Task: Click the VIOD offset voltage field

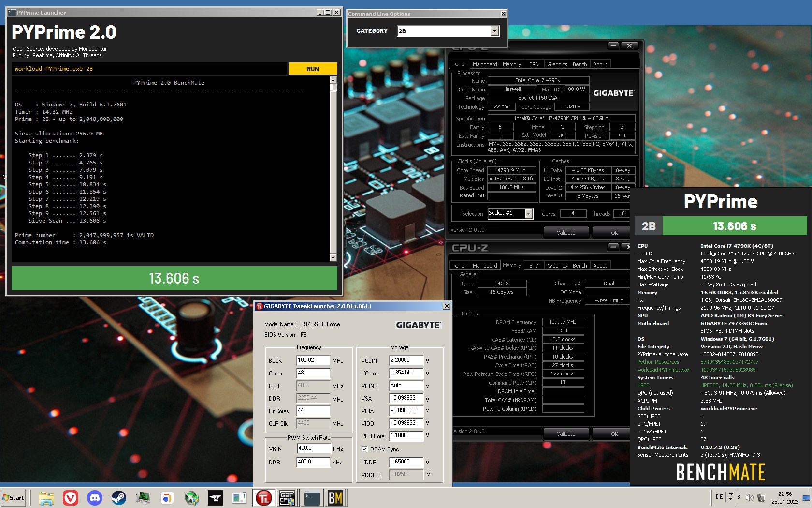Action: pos(406,423)
